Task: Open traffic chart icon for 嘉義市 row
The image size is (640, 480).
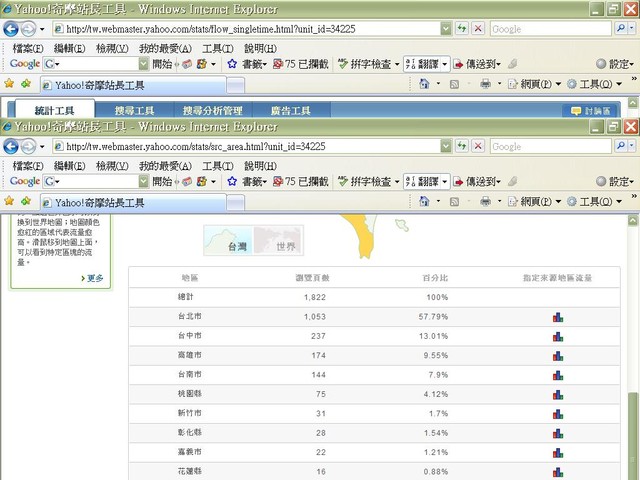Action: point(558,453)
